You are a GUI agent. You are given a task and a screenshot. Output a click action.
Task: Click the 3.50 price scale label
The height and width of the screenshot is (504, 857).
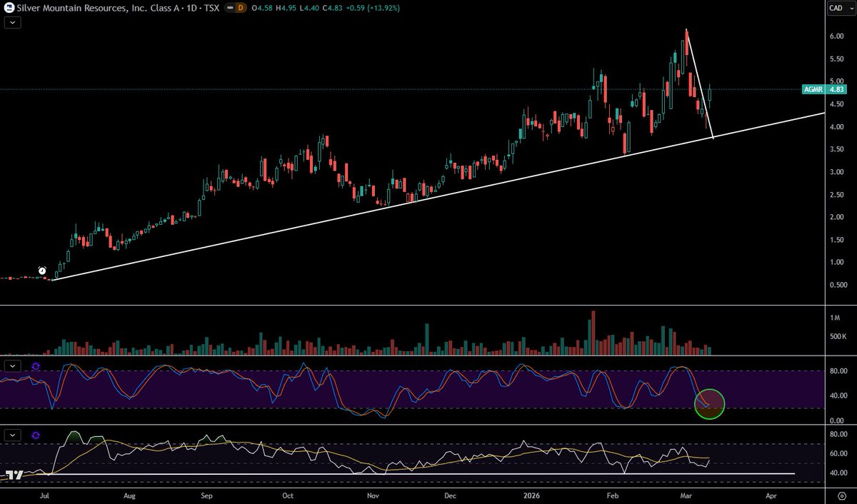pos(836,149)
